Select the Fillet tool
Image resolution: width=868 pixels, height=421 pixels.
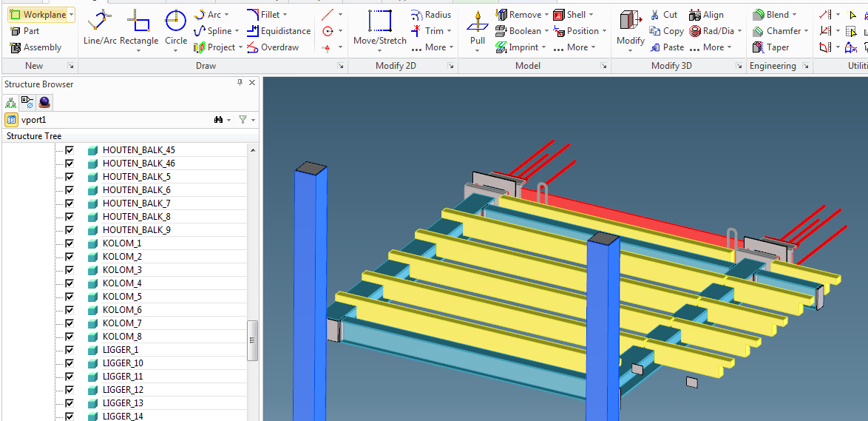tap(267, 15)
